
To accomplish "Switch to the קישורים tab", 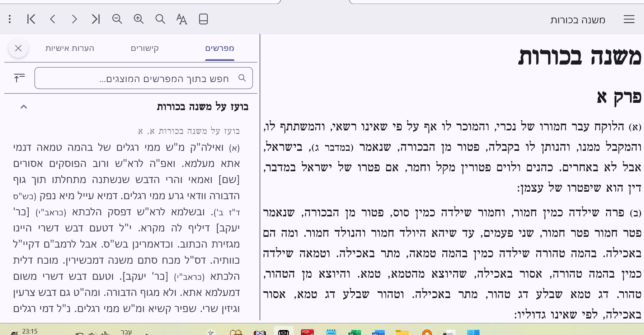I will pos(145,48).
